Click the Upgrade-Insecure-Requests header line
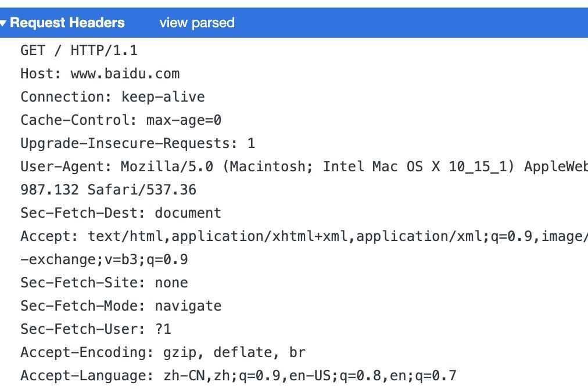Image resolution: width=588 pixels, height=389 pixels. click(138, 143)
